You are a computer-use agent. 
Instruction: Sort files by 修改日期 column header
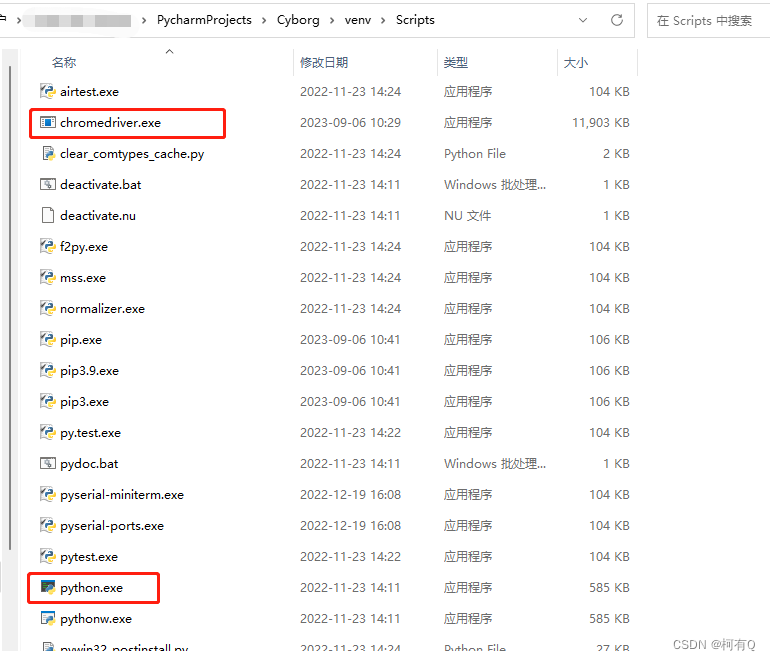click(x=324, y=62)
